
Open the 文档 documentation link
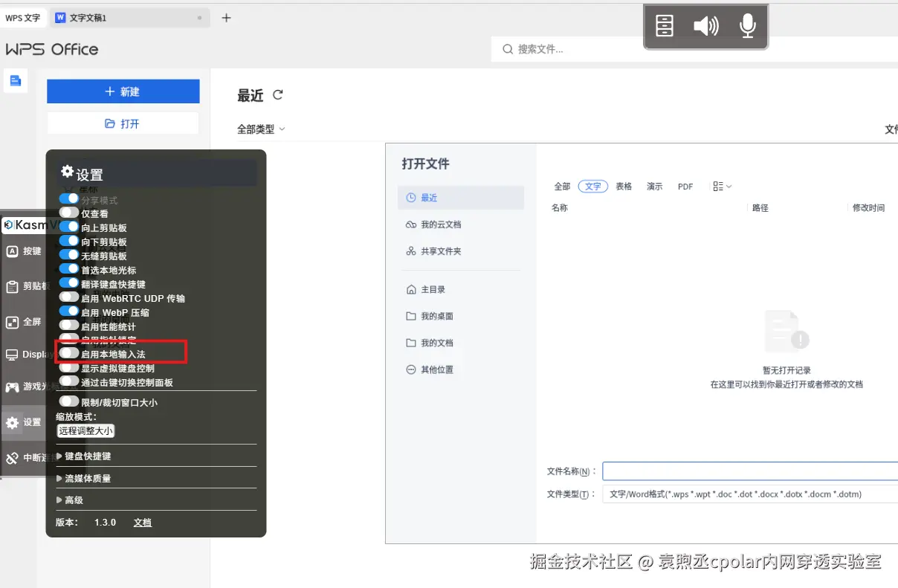point(143,523)
